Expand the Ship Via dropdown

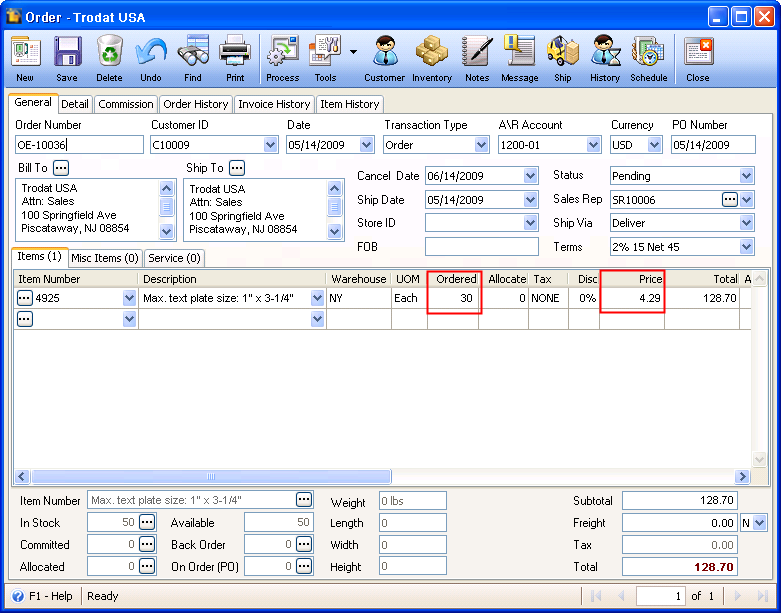(746, 223)
